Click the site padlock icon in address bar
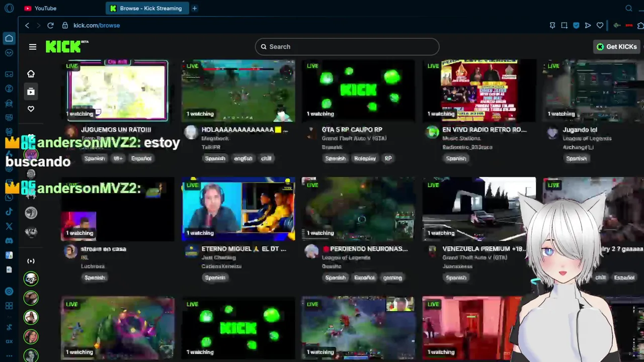 (65, 25)
